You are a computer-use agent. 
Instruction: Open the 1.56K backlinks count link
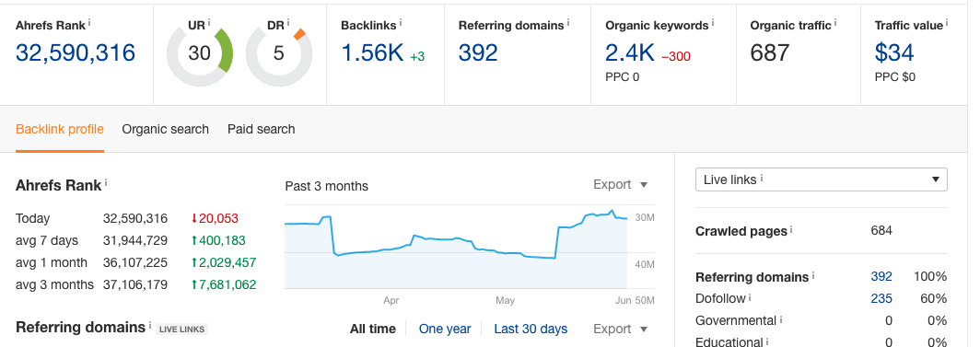click(372, 52)
